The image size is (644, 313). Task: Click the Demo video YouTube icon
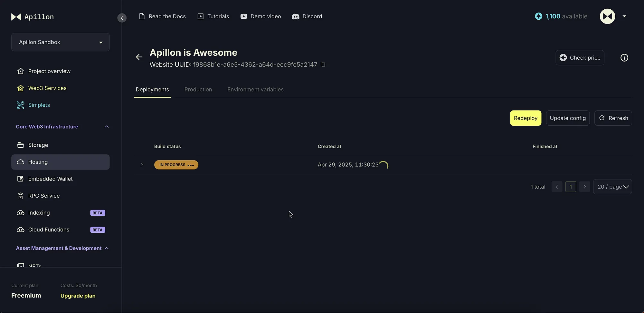click(244, 16)
